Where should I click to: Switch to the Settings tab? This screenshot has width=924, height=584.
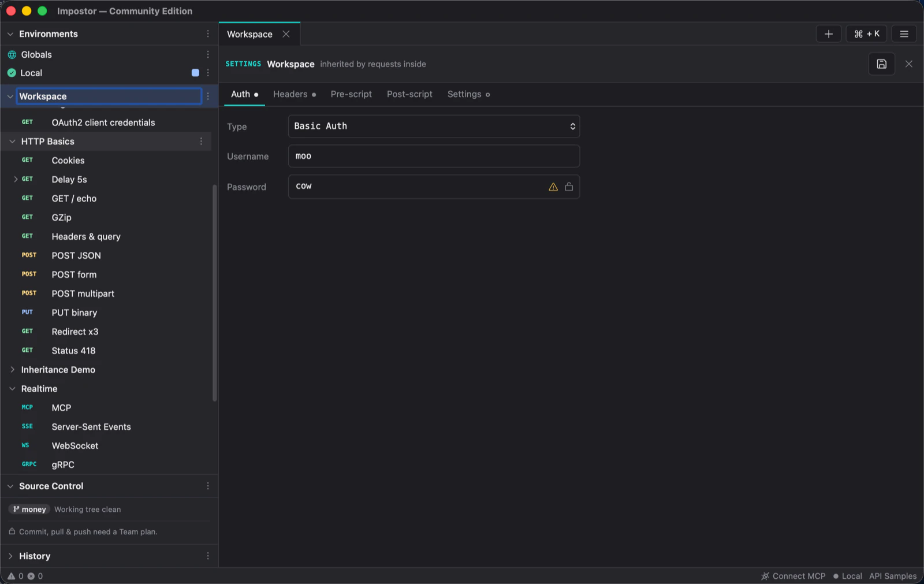coord(468,94)
